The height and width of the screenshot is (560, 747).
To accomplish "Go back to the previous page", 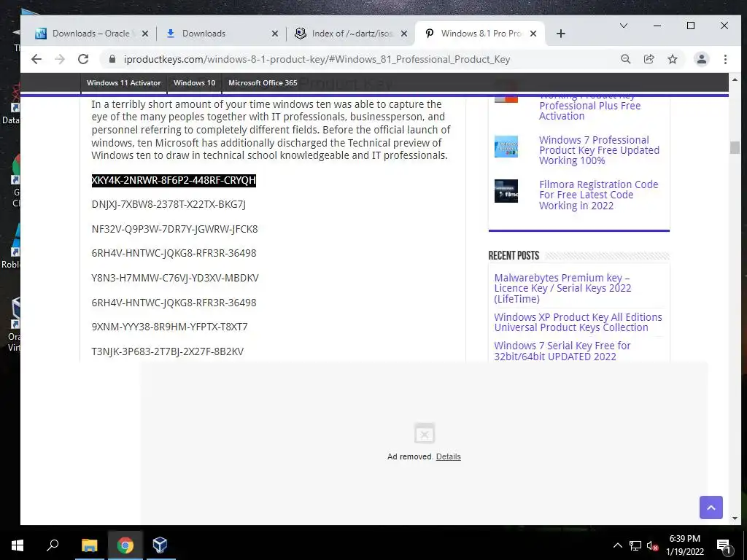I will pos(36,59).
